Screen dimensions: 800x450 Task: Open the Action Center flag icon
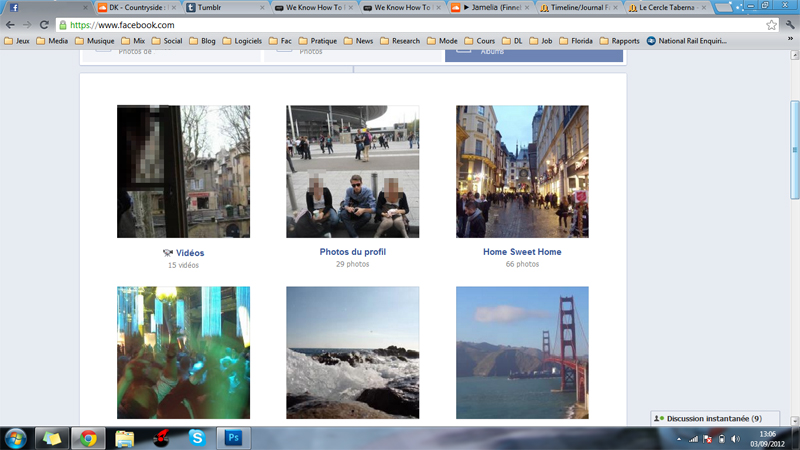pyautogui.click(x=707, y=439)
